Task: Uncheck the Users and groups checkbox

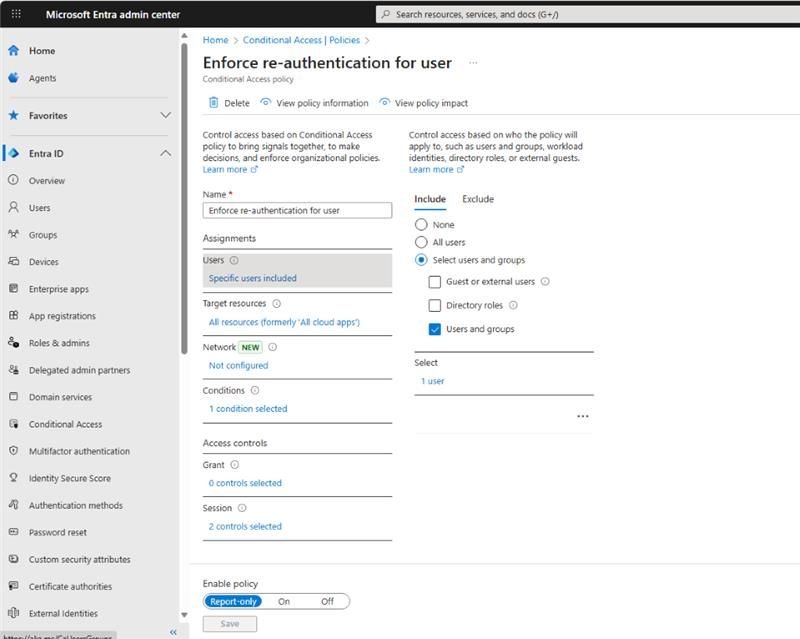Action: pos(434,330)
